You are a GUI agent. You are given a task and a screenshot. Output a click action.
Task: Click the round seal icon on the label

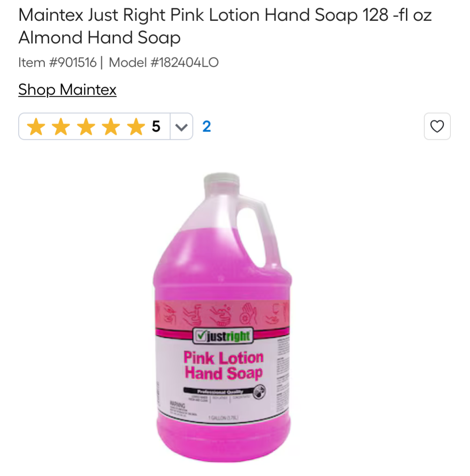point(259,392)
